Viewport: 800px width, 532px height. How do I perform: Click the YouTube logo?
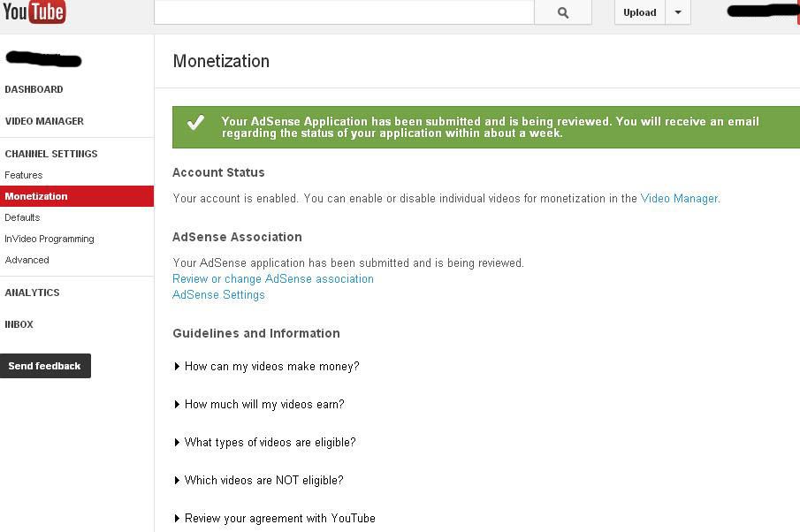coord(34,11)
